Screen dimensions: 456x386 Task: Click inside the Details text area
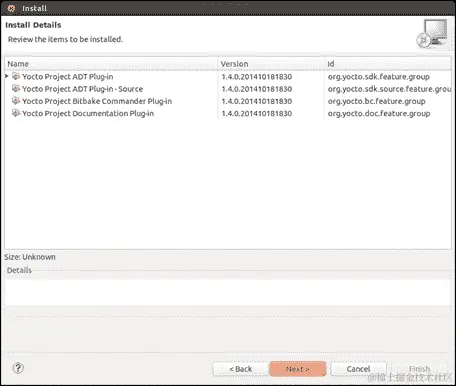pyautogui.click(x=228, y=291)
